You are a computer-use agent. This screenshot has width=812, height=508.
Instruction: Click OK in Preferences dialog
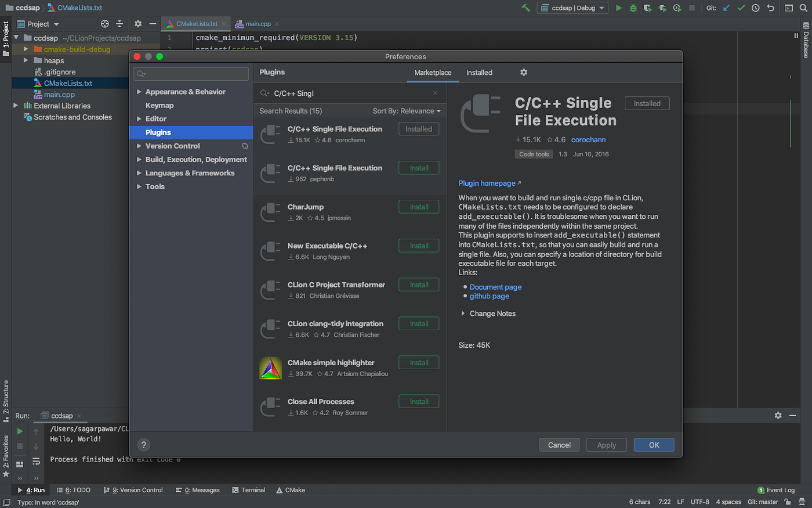pos(654,445)
